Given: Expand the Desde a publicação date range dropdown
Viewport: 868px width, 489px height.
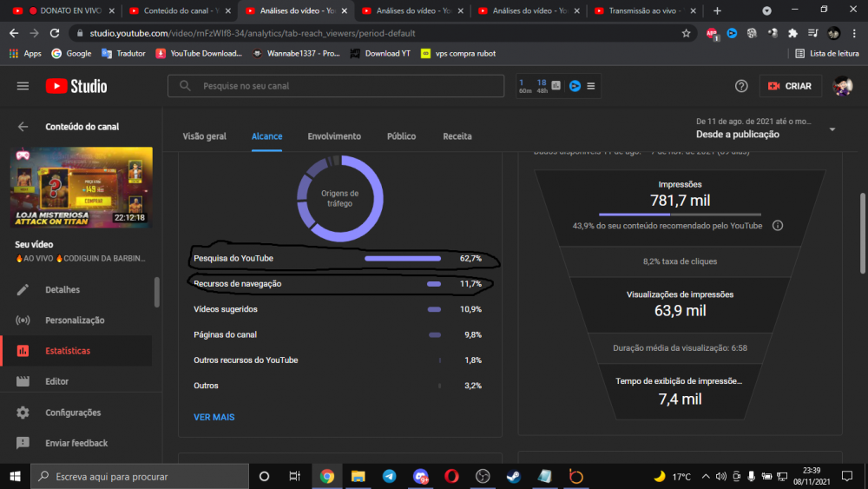Looking at the screenshot, I should 832,129.
